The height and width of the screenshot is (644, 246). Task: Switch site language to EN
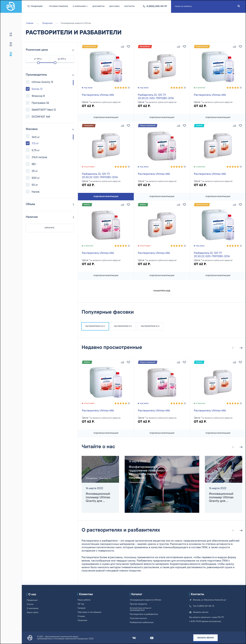pyautogui.click(x=11, y=44)
